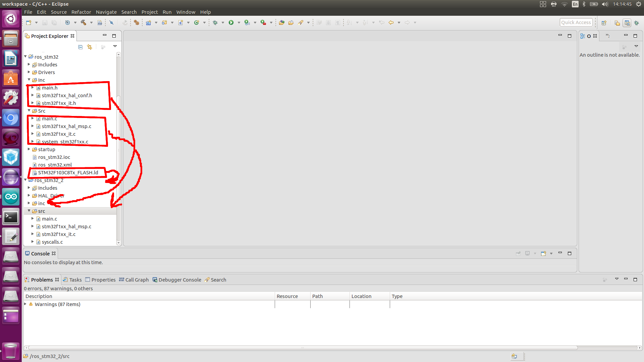Expand the Warnings (87 items) row

click(25, 304)
